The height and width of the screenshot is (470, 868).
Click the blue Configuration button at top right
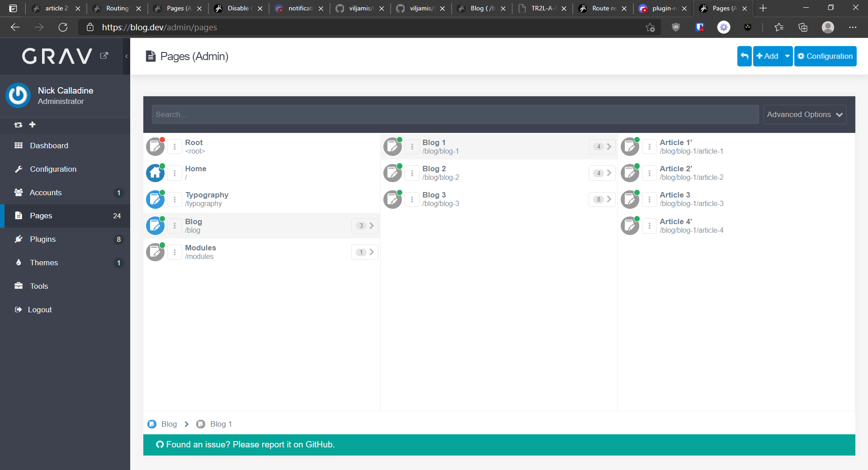pyautogui.click(x=825, y=56)
